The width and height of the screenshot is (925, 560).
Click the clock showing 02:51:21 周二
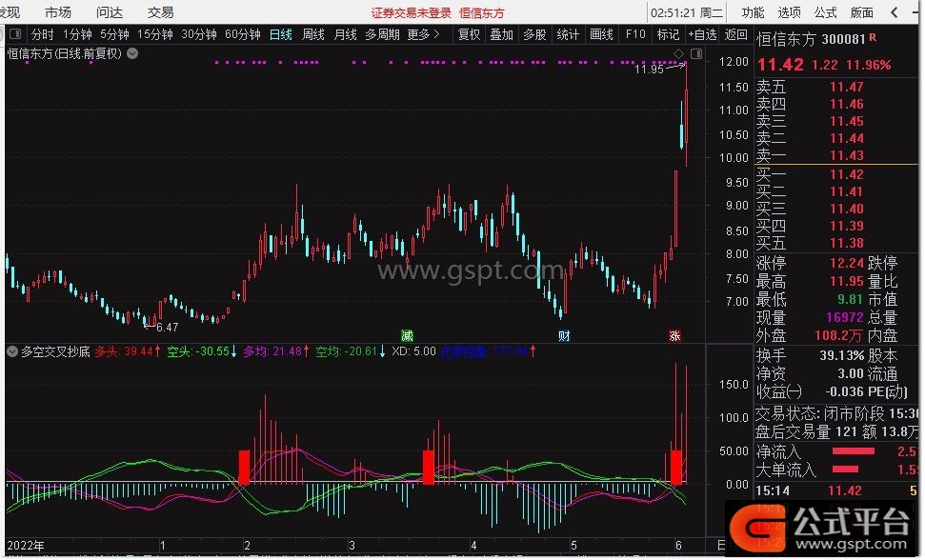pyautogui.click(x=687, y=12)
